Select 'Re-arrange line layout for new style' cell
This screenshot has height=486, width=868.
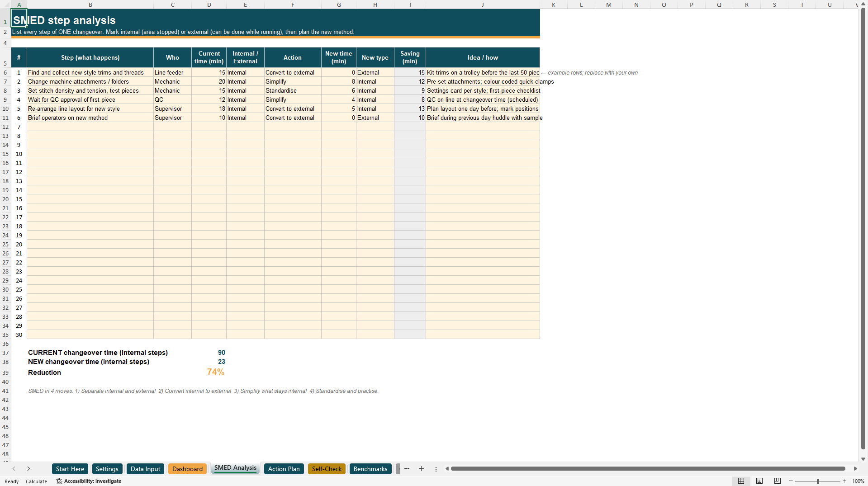90,109
